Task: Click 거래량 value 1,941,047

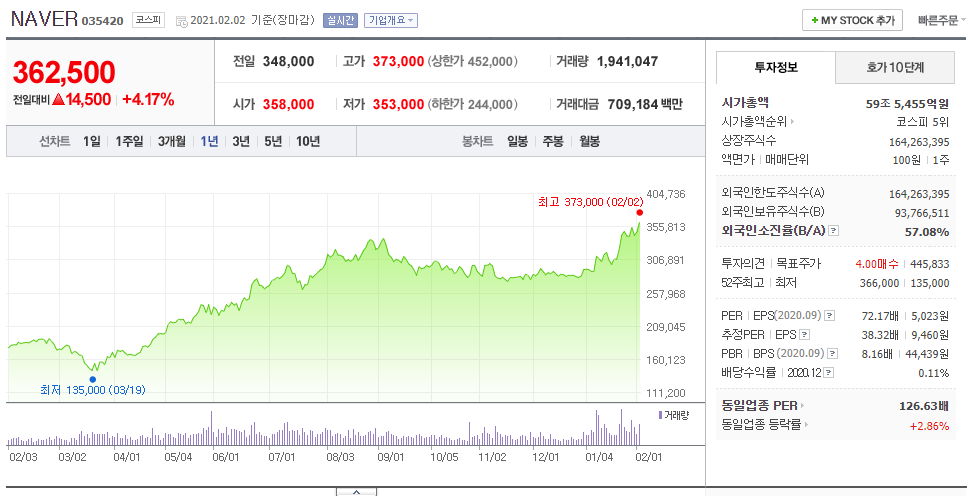Action: 627,61
